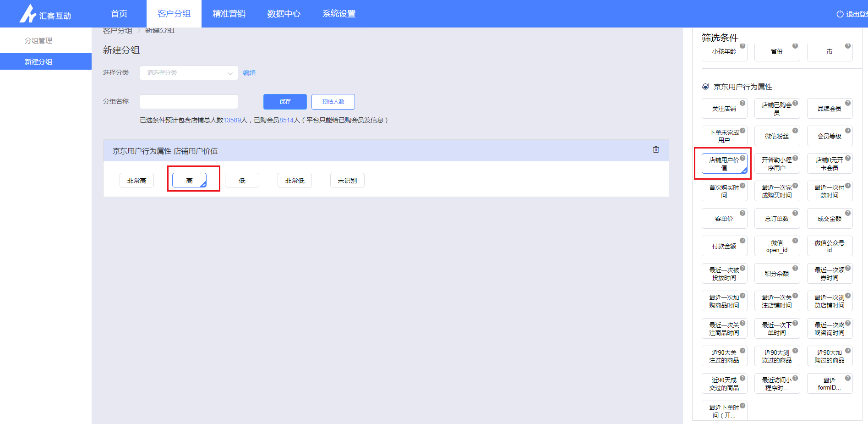868x424 pixels.
Task: Click the 预估人数 button
Action: pyautogui.click(x=333, y=102)
